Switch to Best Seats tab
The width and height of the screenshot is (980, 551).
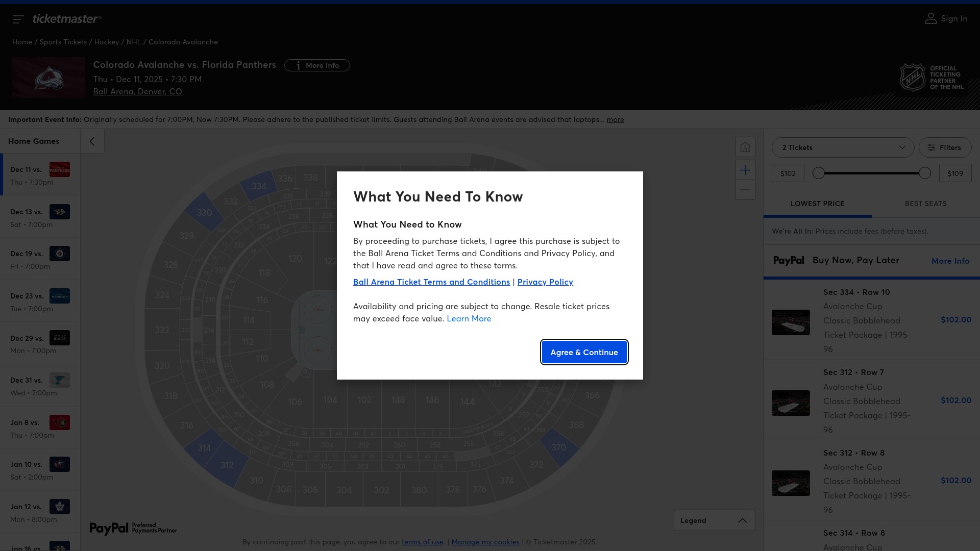pos(925,204)
